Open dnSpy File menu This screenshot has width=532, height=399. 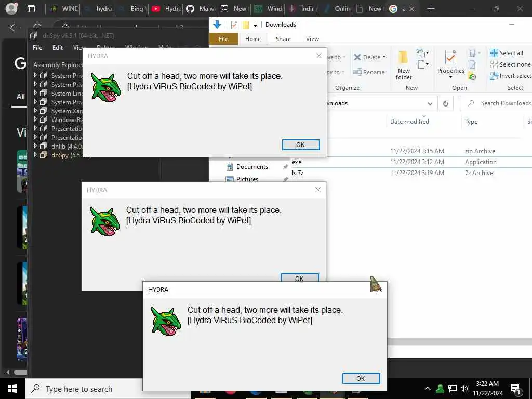click(37, 47)
